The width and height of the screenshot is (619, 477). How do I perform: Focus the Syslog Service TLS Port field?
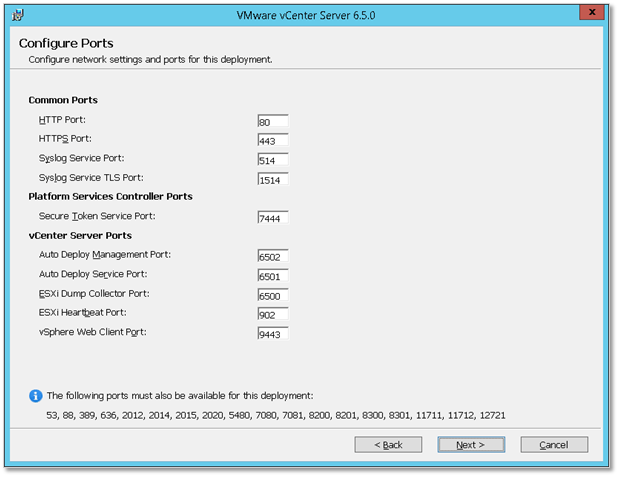click(273, 179)
